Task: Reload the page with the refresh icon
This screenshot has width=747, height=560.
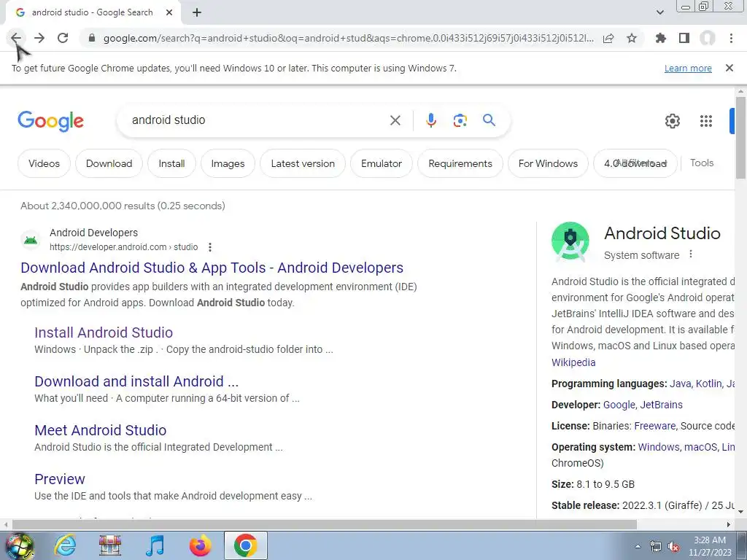Action: 63,38
